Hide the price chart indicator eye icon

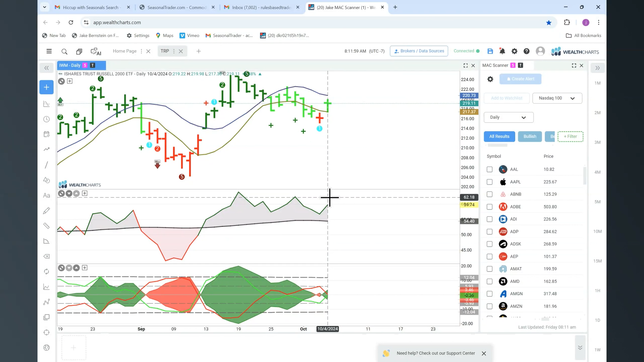tap(61, 81)
